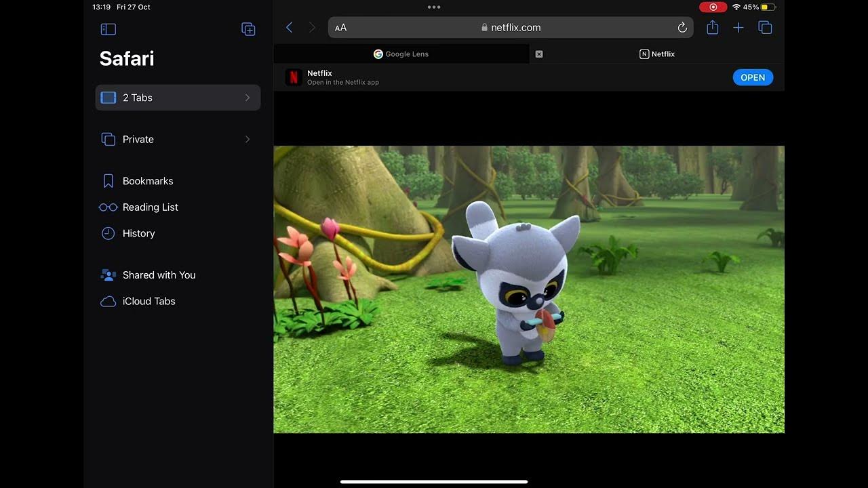Image resolution: width=868 pixels, height=488 pixels.
Task: Tap the battery status icon
Action: point(768,7)
